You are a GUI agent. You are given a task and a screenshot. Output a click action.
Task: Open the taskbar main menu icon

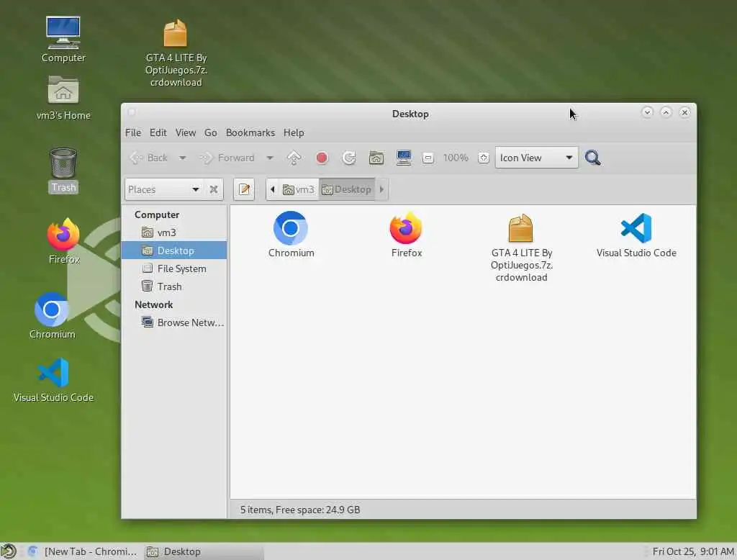[9, 551]
